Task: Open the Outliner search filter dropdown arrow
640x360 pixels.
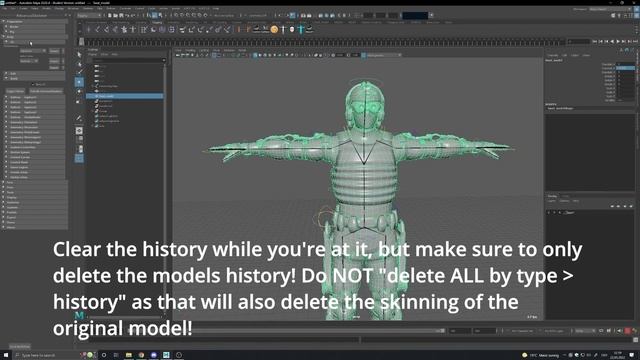Action: (x=164, y=60)
